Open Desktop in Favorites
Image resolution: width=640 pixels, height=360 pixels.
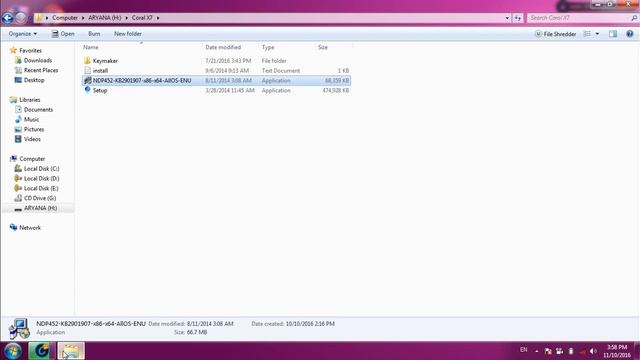(34, 80)
